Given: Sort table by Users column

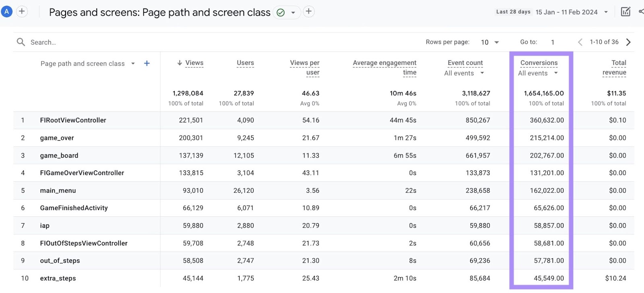Looking at the screenshot, I should 245,63.
